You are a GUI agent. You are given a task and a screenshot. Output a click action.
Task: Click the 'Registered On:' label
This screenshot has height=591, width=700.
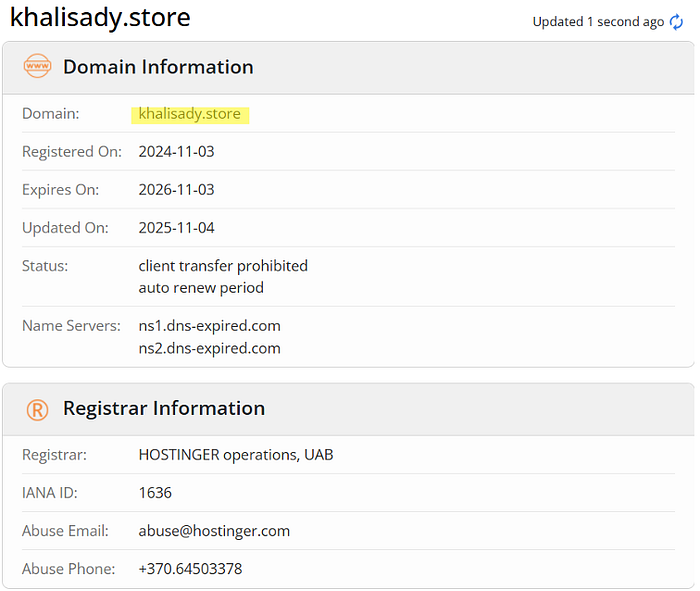pos(72,152)
